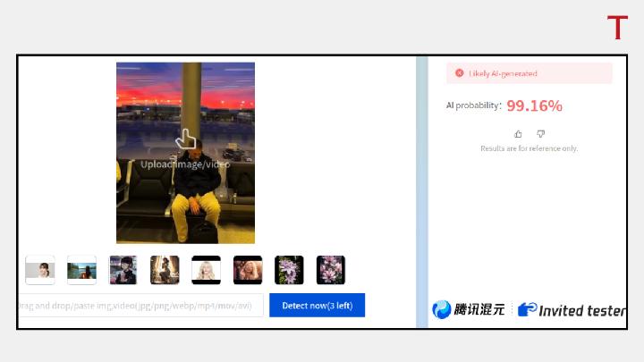Choose the golden-lit woman sample thumbnail
The height and width of the screenshot is (362, 644).
tap(165, 270)
